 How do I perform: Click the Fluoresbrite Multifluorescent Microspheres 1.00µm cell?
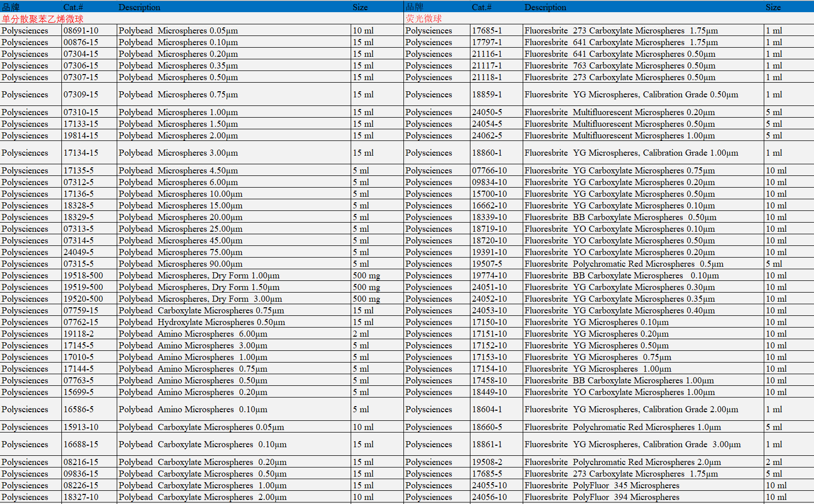(619, 135)
